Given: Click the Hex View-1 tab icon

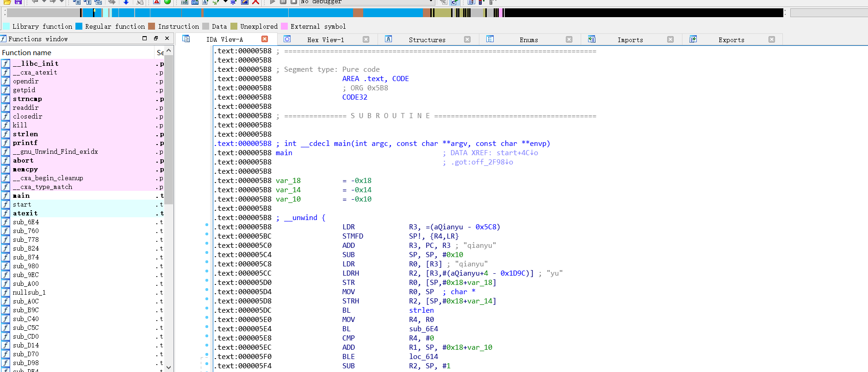Looking at the screenshot, I should click(287, 39).
